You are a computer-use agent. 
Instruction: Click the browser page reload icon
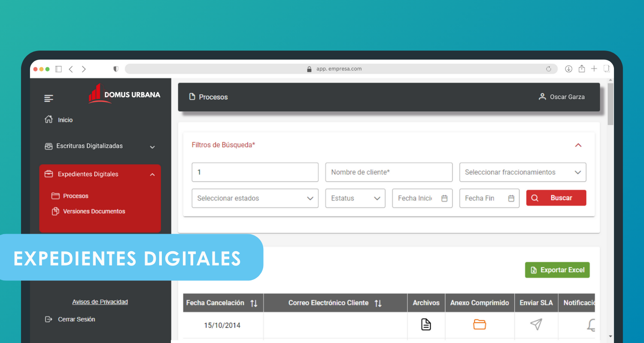(548, 69)
